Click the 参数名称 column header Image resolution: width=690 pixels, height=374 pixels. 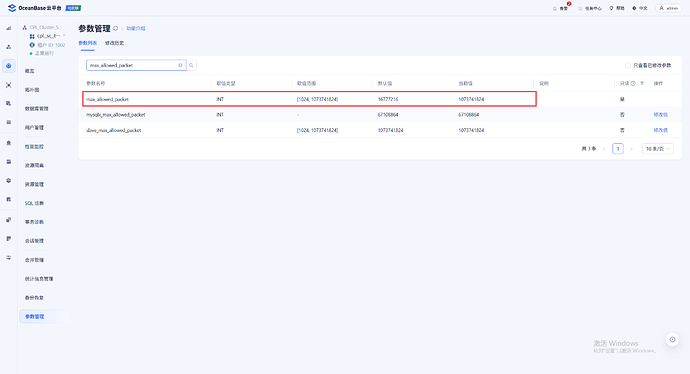pos(95,83)
